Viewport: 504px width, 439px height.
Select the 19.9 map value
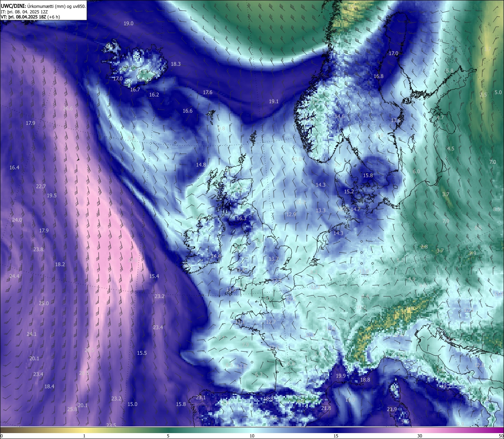[x=341, y=376]
